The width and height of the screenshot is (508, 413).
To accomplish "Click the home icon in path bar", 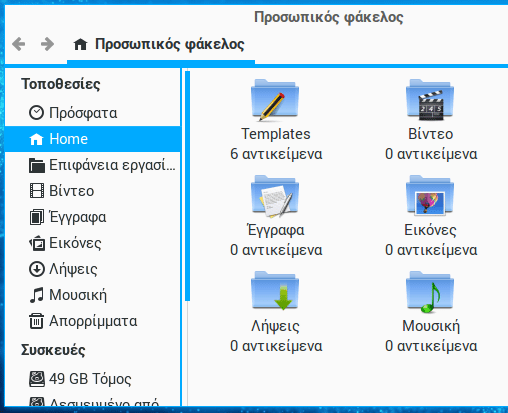I will (80, 44).
